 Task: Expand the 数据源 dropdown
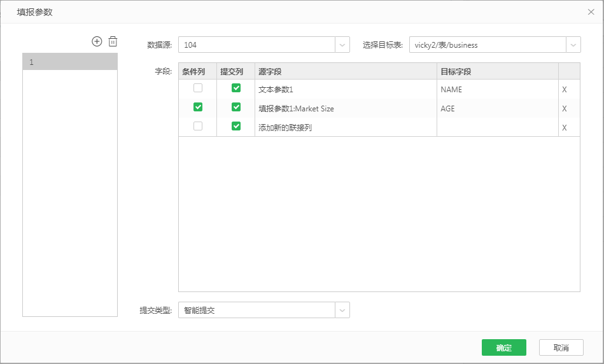pos(342,45)
